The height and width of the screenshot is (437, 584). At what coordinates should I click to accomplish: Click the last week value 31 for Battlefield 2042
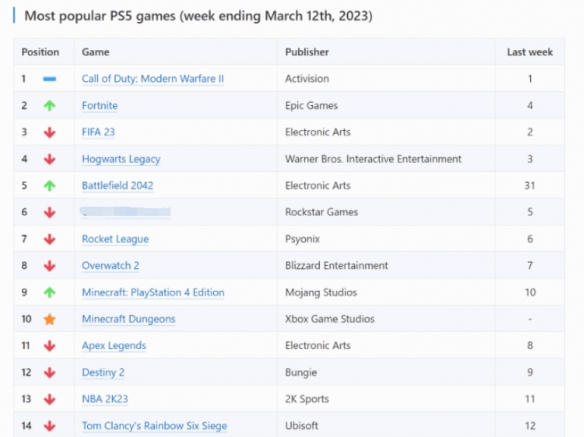(x=530, y=186)
